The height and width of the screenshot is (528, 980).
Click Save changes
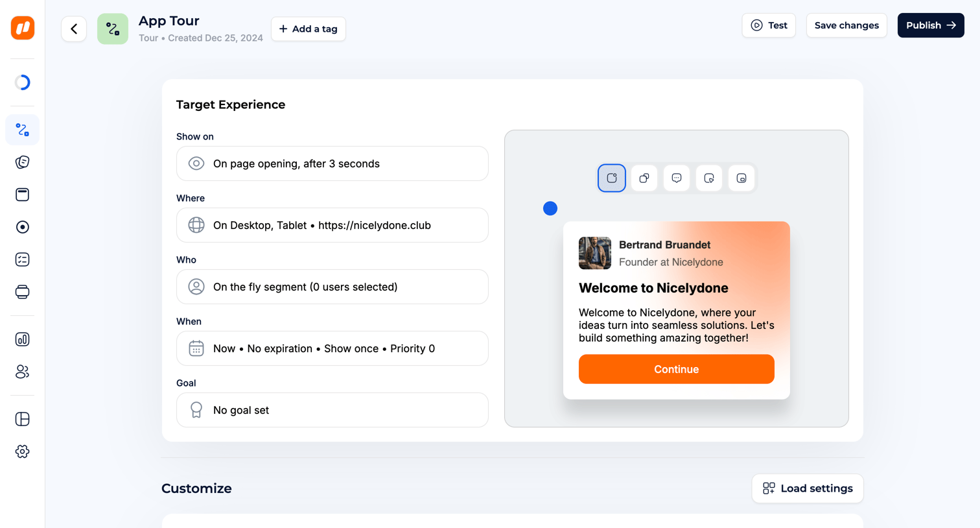tap(846, 25)
